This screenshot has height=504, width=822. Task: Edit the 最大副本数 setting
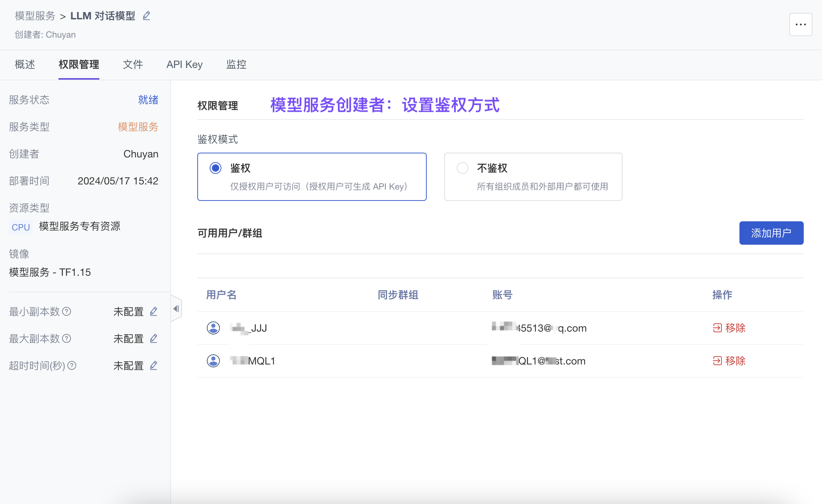[x=153, y=339]
